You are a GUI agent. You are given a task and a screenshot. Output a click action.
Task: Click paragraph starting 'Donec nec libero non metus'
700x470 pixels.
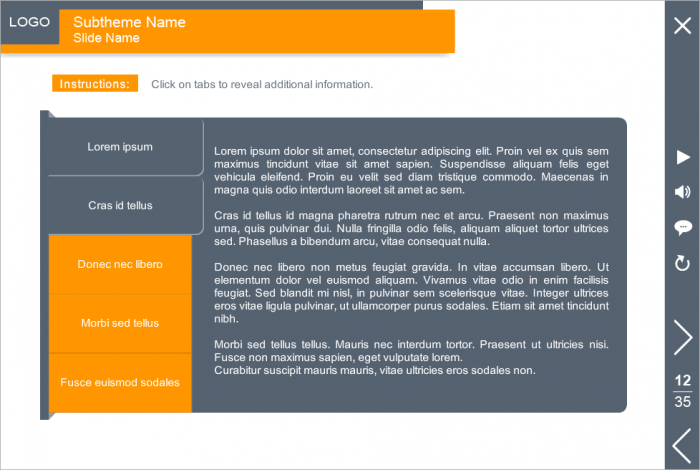(411, 293)
